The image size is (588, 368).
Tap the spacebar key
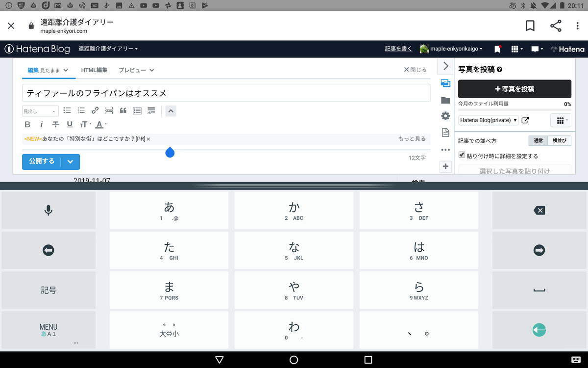tap(539, 290)
